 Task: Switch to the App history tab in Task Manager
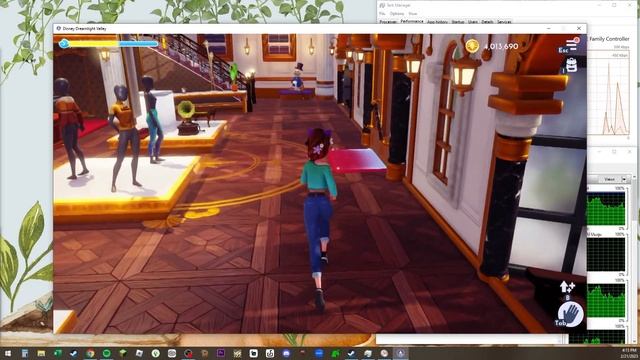437,22
